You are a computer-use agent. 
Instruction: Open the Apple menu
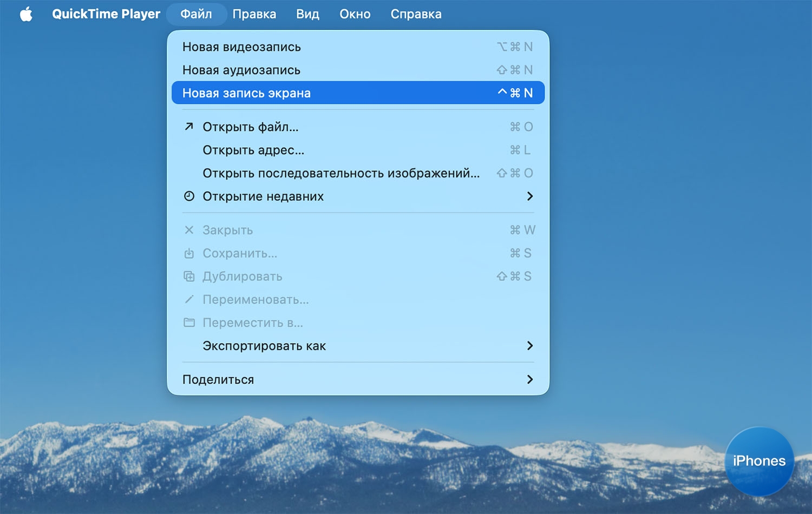(x=26, y=14)
